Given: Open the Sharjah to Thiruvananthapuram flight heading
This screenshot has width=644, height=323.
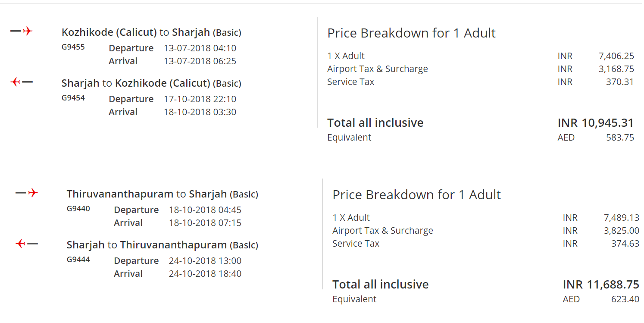Looking at the screenshot, I should 162,245.
